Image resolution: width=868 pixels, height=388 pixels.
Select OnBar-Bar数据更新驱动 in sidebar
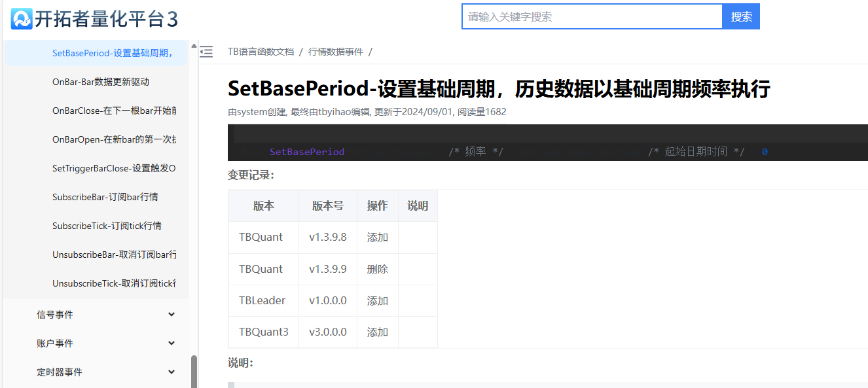(x=101, y=82)
